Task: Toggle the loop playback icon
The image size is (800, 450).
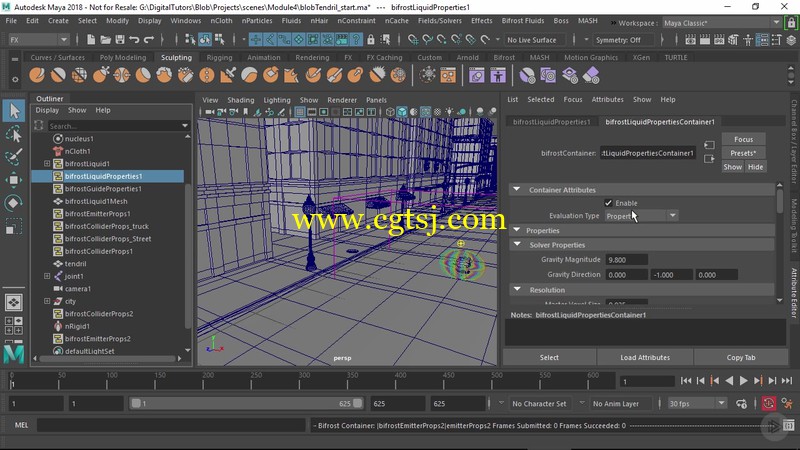Action: coord(741,404)
